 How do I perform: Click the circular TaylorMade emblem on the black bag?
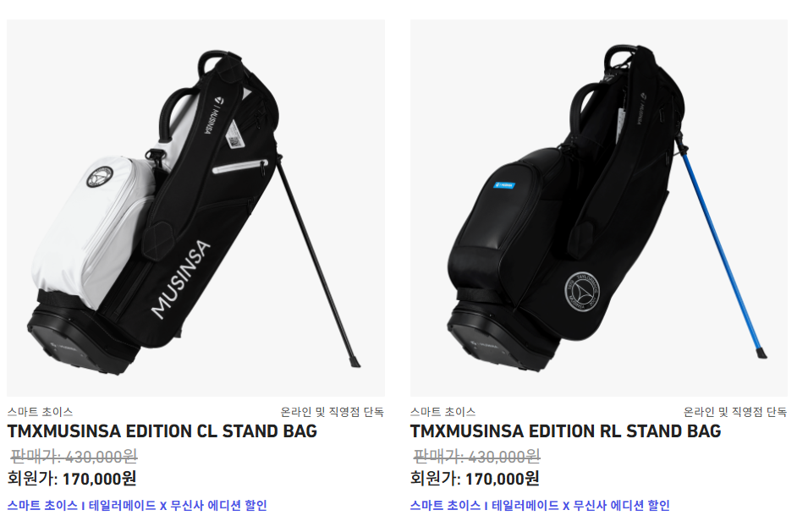click(582, 292)
